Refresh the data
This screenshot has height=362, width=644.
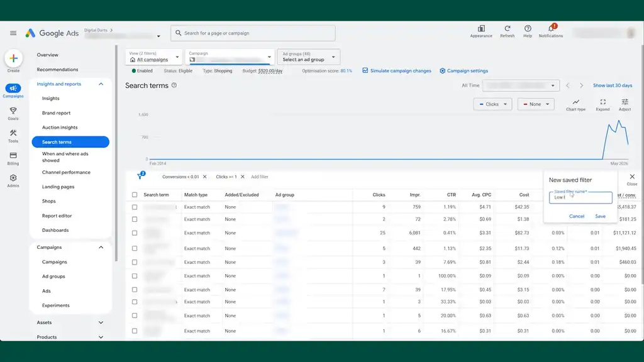pyautogui.click(x=508, y=31)
